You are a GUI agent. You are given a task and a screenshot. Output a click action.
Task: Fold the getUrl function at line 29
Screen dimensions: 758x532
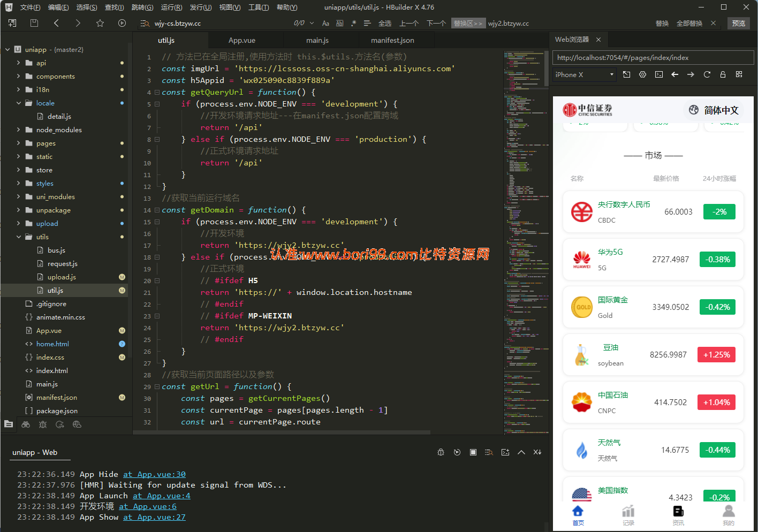157,386
